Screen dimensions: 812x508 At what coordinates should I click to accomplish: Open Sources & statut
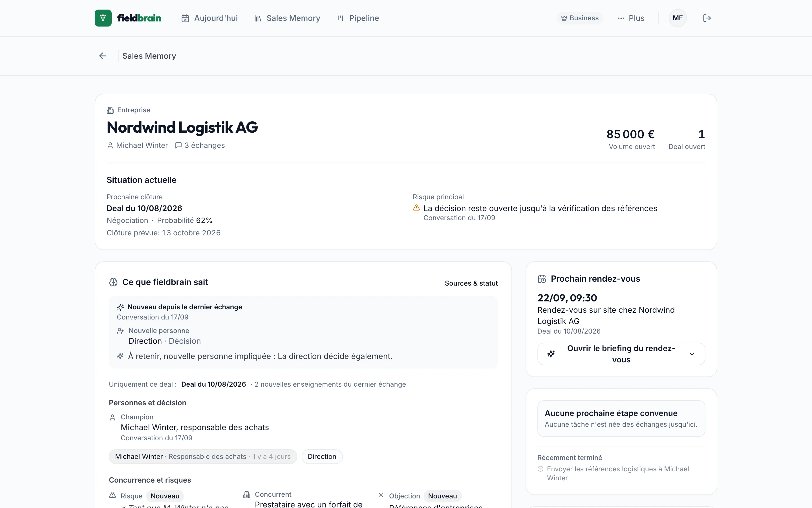coord(471,283)
